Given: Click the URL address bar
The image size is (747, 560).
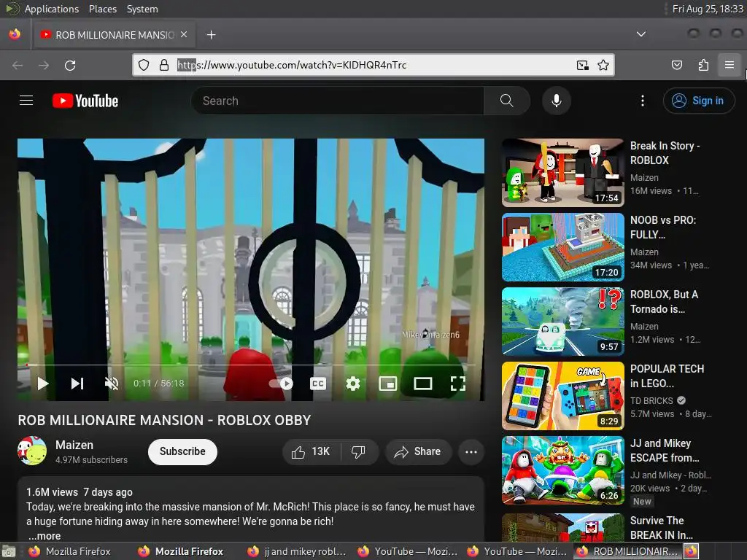Looking at the screenshot, I should coord(374,65).
